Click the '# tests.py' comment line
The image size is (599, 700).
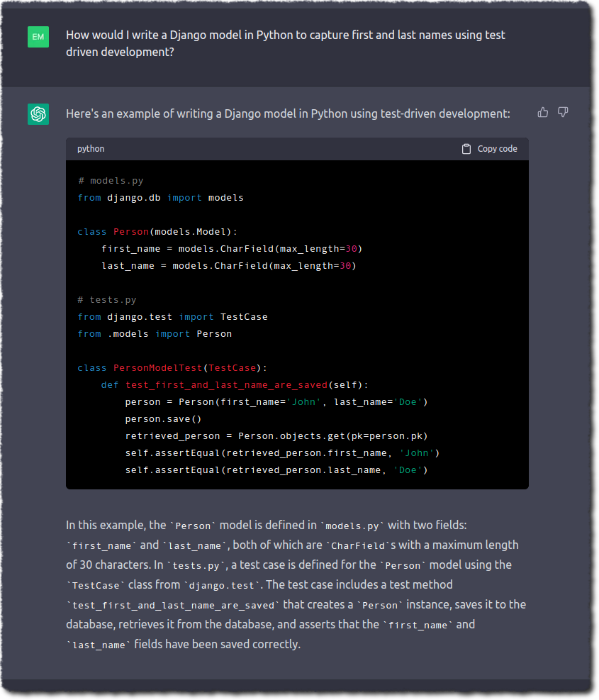click(107, 300)
